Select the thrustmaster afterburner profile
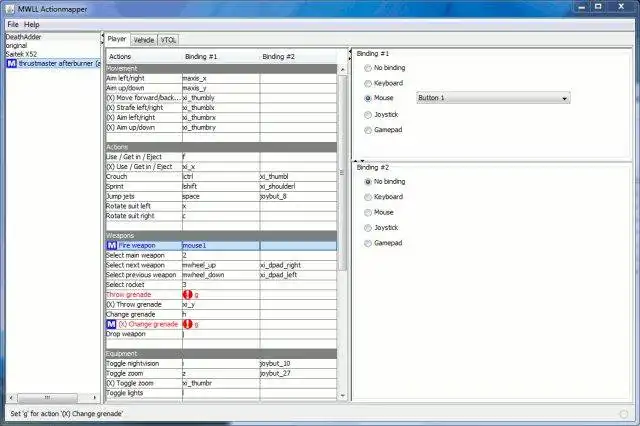This screenshot has width=640, height=426. 53,64
